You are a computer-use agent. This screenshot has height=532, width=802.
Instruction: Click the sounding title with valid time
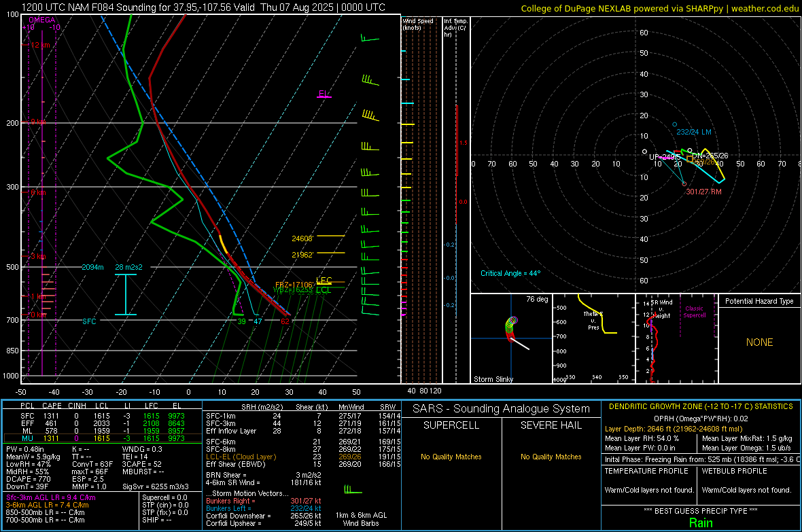203,7
